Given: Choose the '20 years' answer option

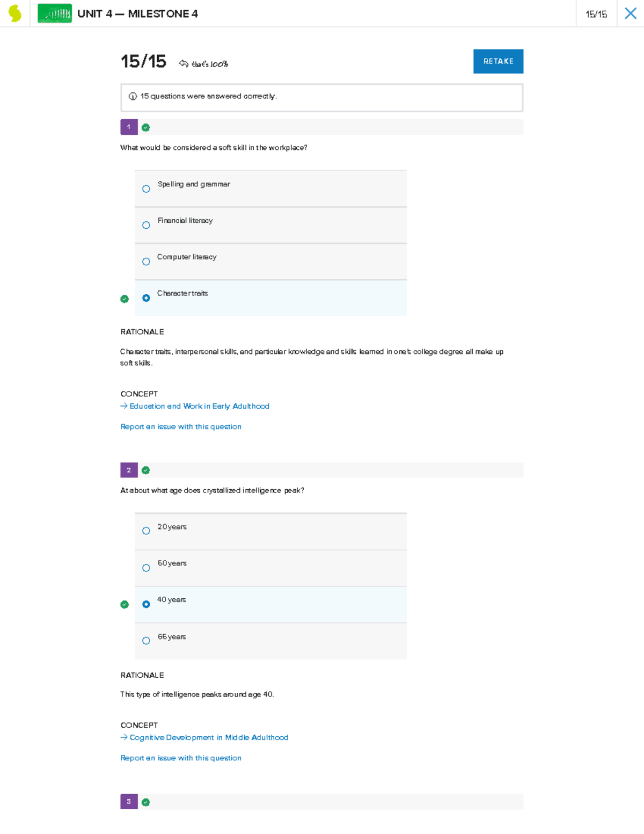Looking at the screenshot, I should 146,531.
